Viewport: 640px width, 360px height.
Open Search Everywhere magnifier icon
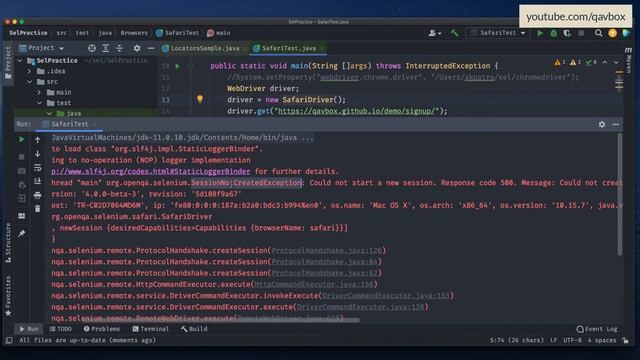pos(598,33)
